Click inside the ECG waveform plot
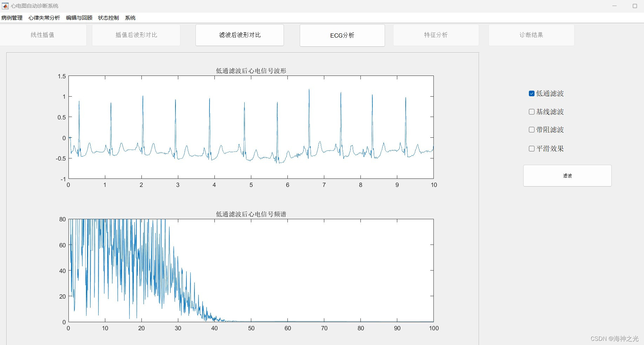This screenshot has height=345, width=644. pyautogui.click(x=251, y=127)
